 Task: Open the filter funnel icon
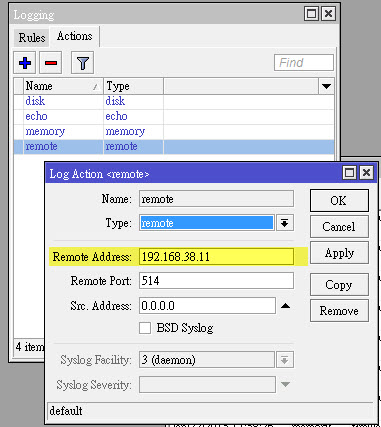82,63
